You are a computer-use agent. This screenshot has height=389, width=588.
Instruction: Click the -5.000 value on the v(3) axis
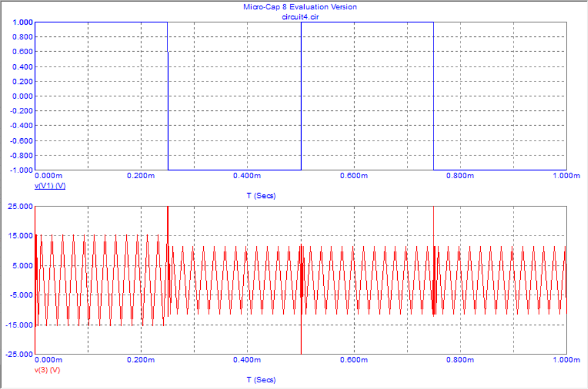click(22, 295)
